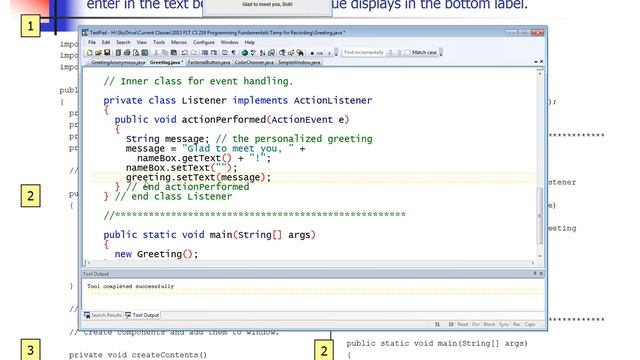The width and height of the screenshot is (640, 360).
Task: Click the Undo arrow icon
Action: tap(185, 53)
